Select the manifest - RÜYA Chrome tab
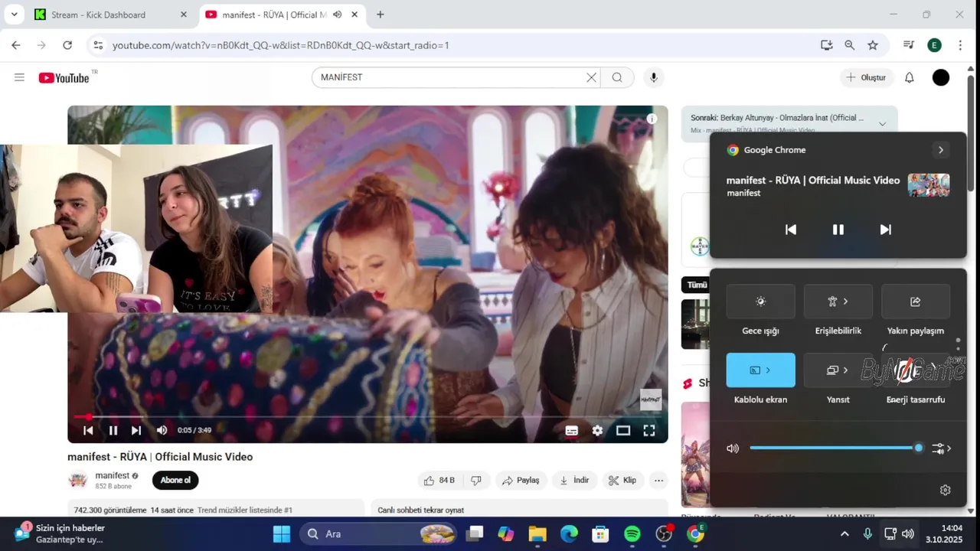The height and width of the screenshot is (551, 980). coord(273,15)
